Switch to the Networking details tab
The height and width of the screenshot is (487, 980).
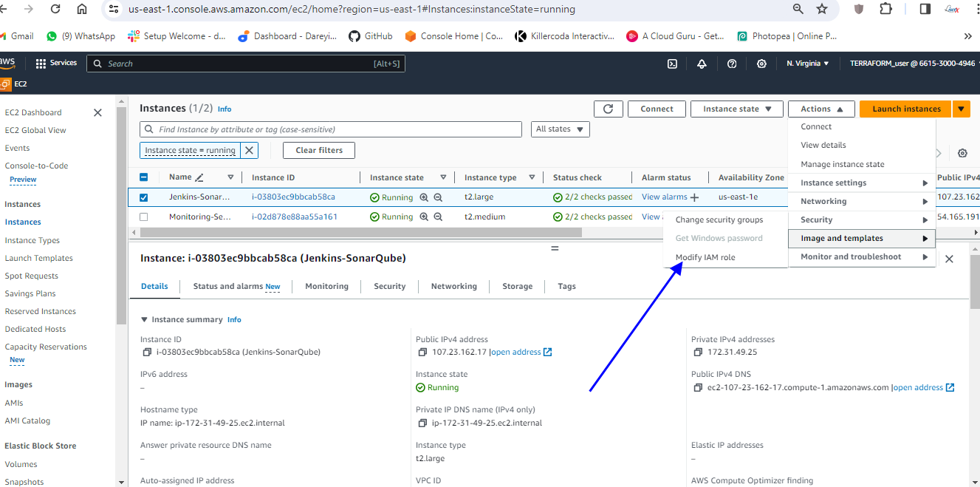(453, 287)
